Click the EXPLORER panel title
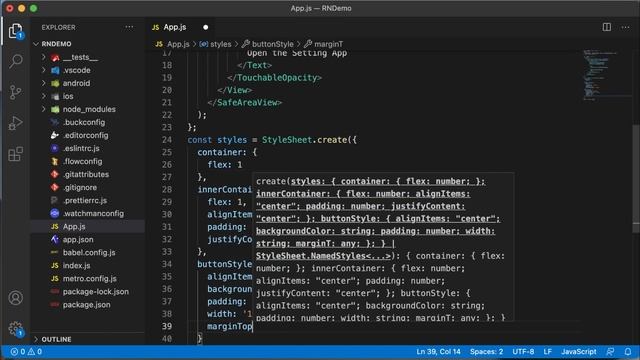 point(58,27)
